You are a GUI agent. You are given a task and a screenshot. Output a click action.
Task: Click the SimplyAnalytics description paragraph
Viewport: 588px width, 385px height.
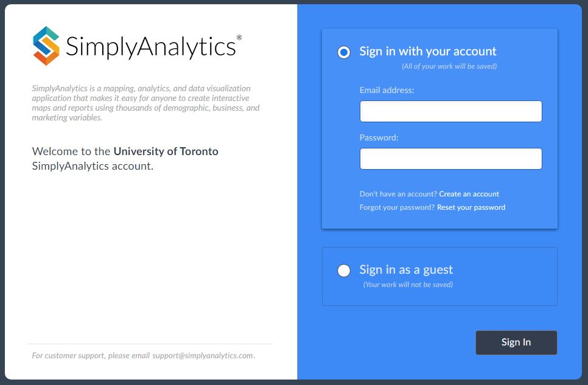point(146,103)
